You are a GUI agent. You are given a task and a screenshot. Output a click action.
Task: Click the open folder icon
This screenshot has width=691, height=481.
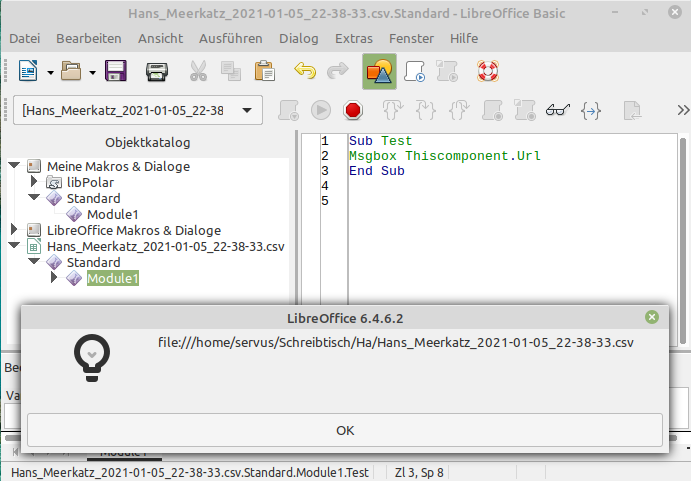[71, 71]
